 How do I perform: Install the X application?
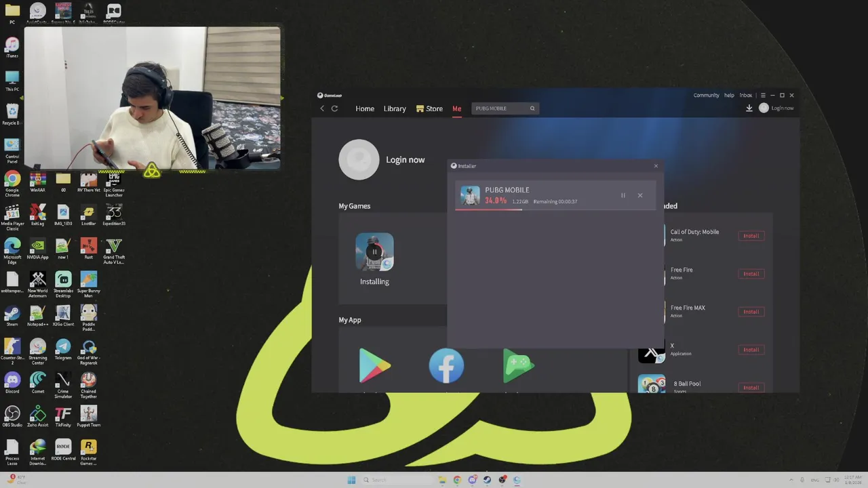(751, 350)
